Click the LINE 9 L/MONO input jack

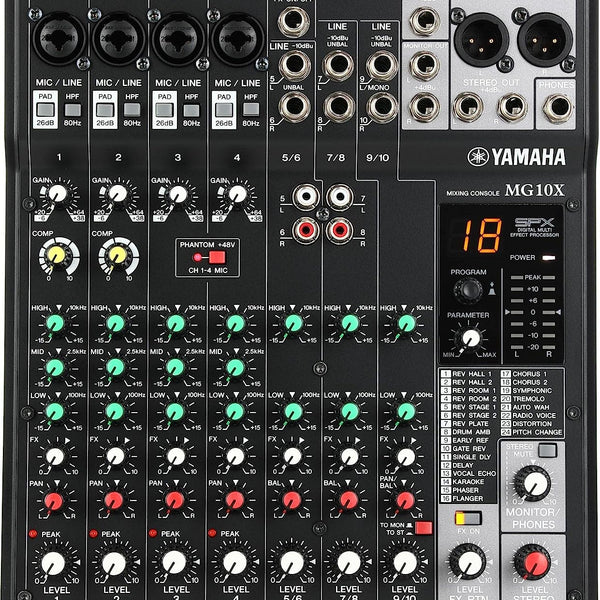[382, 65]
